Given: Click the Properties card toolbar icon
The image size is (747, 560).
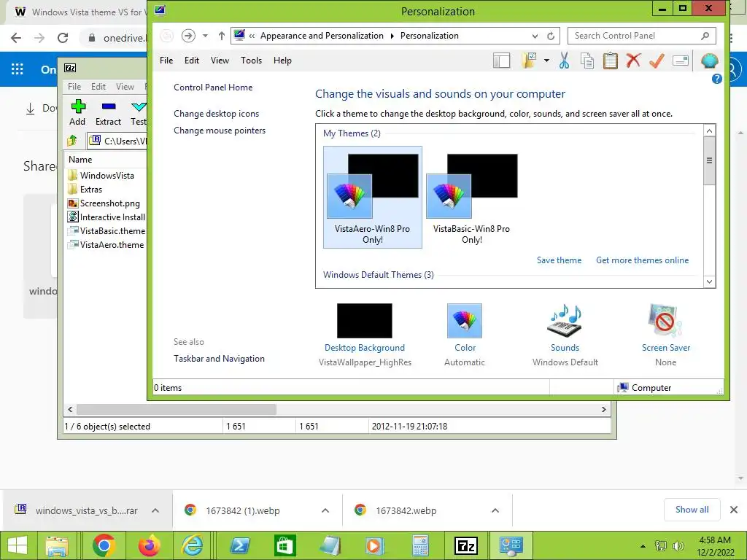Looking at the screenshot, I should 681,61.
